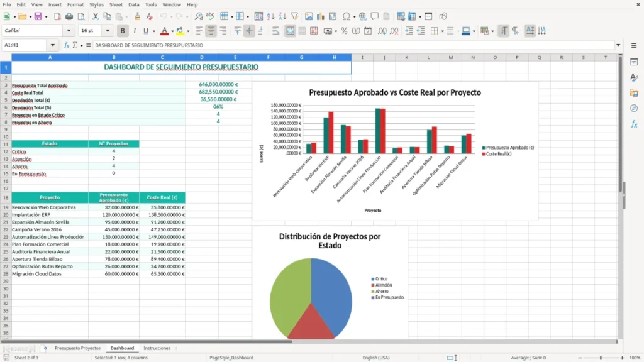Open the Select Function sigma dropdown arrow
Viewport: 644px width, 362px height.
point(81,45)
